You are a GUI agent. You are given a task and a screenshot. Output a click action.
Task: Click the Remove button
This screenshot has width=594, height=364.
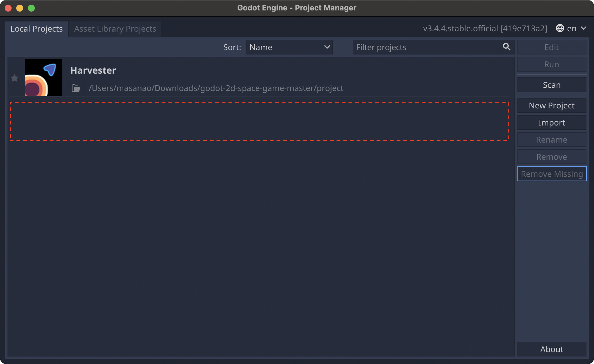pyautogui.click(x=552, y=157)
